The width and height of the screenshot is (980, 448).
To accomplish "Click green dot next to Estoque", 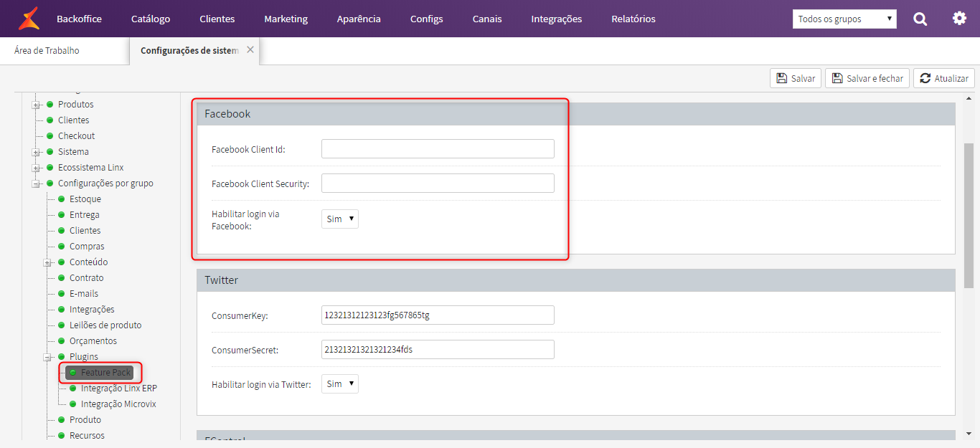I will click(x=62, y=199).
